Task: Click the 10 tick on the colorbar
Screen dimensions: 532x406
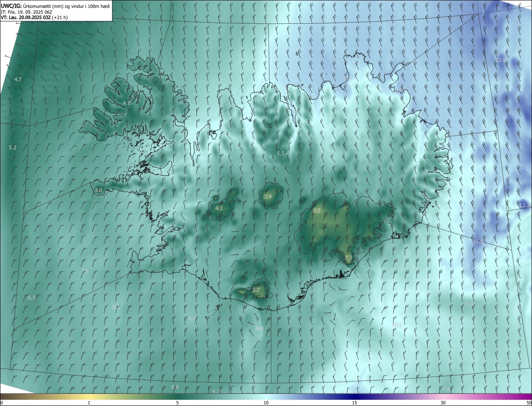Action: 266,403
